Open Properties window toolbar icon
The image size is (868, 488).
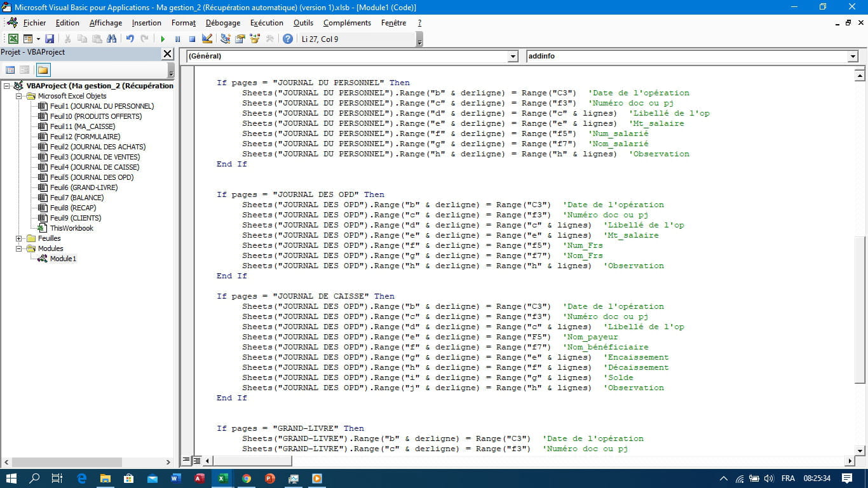click(240, 39)
